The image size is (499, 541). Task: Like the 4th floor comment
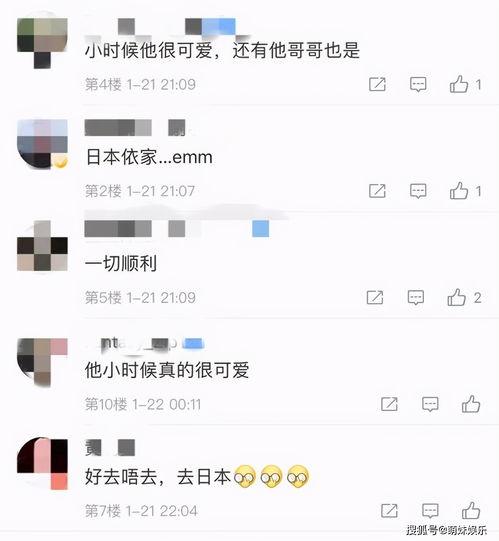click(x=459, y=84)
